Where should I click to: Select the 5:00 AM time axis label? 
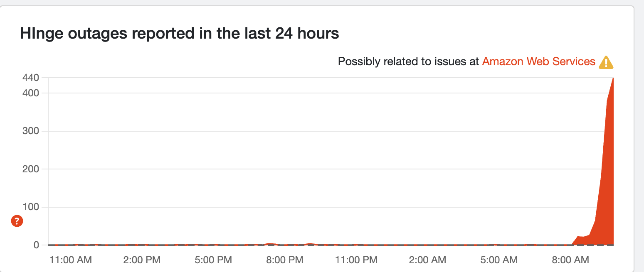[x=499, y=260]
